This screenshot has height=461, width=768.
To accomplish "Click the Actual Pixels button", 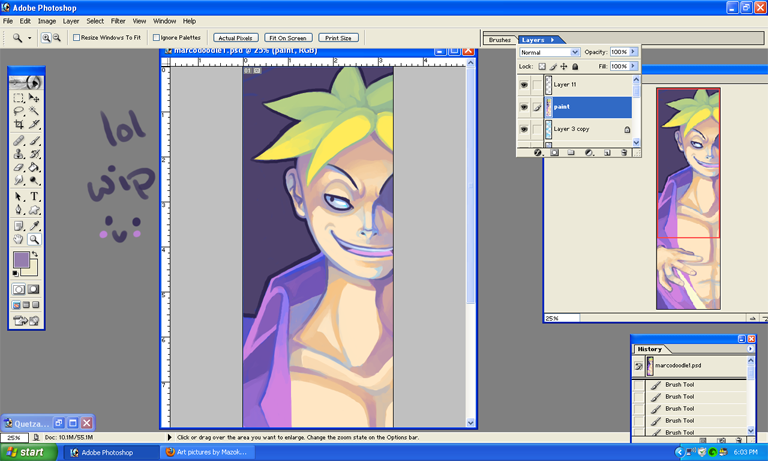I will click(x=236, y=38).
